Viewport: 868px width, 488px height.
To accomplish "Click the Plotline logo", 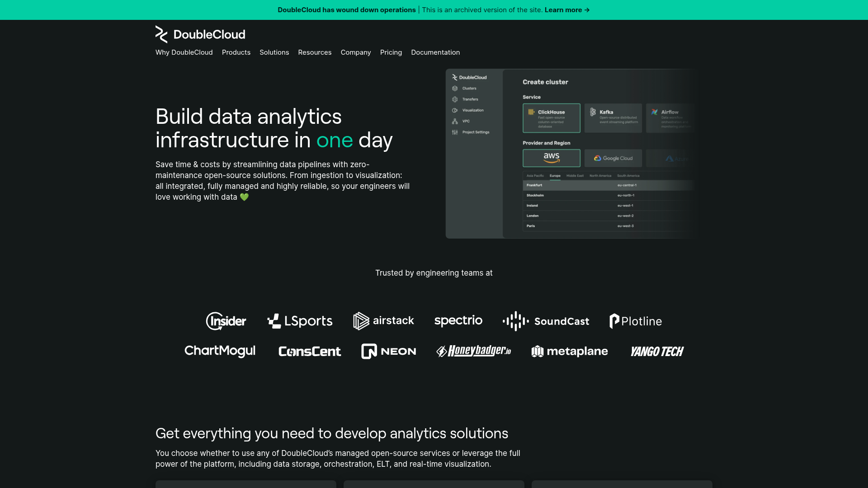I will (635, 321).
